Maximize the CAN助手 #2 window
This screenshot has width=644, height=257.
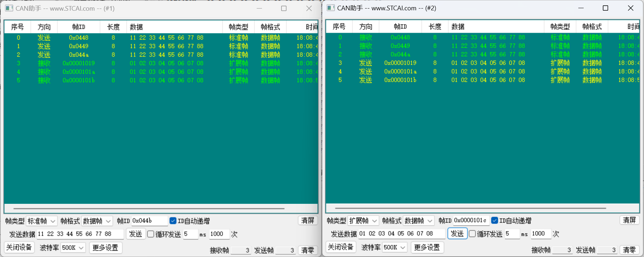click(605, 8)
